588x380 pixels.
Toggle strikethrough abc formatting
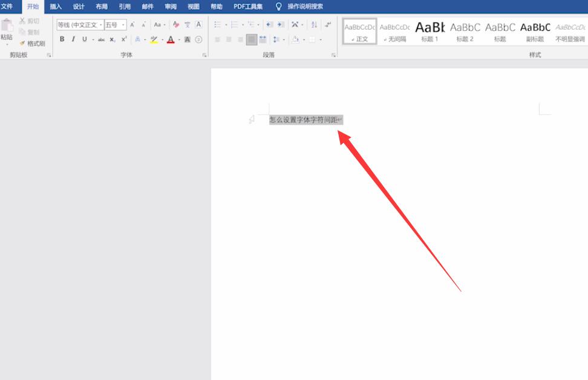tap(101, 39)
